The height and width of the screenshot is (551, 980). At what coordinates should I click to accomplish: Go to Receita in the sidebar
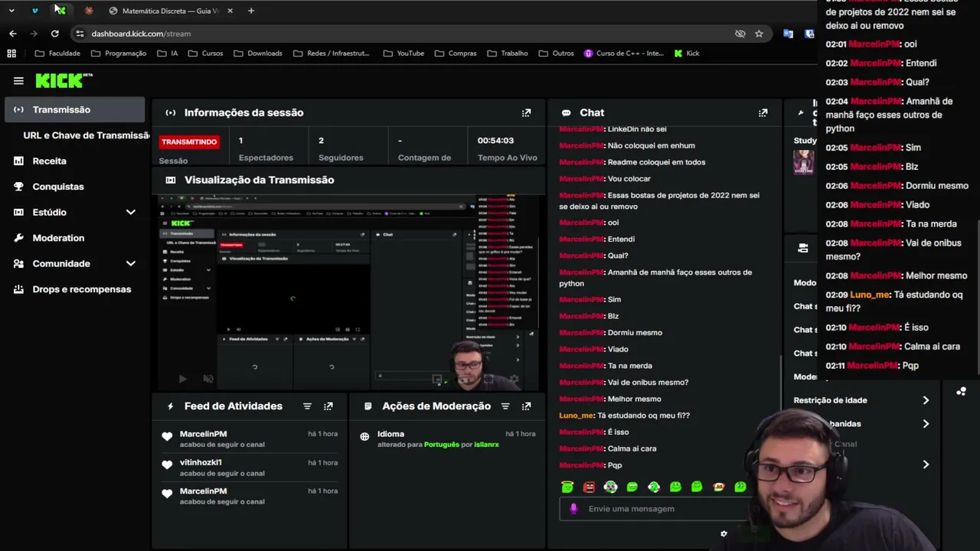point(49,161)
